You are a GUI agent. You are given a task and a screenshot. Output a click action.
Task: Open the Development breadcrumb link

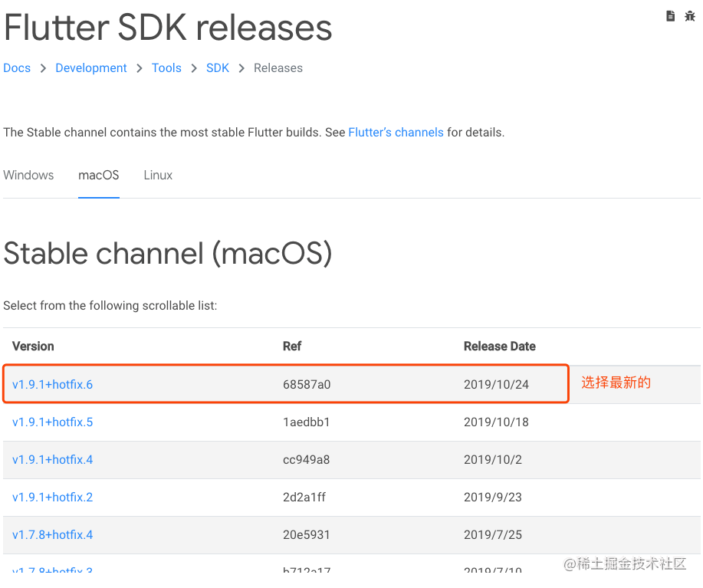click(x=90, y=68)
